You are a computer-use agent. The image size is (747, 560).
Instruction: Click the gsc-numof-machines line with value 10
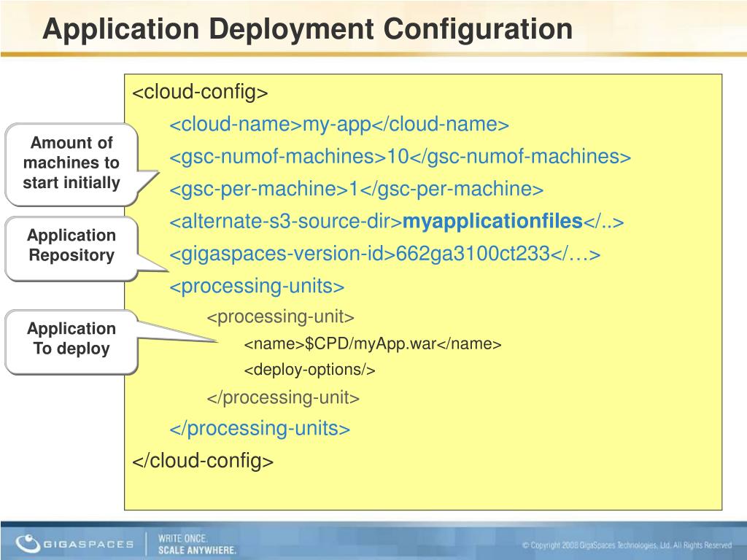tap(400, 157)
